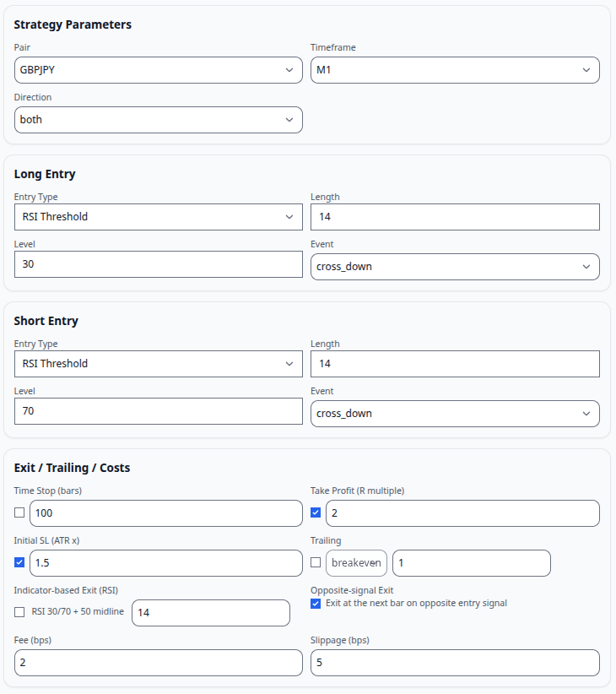Expand the Timeframe dropdown set to M1
Viewport: 616px width, 694px height.
coord(455,70)
